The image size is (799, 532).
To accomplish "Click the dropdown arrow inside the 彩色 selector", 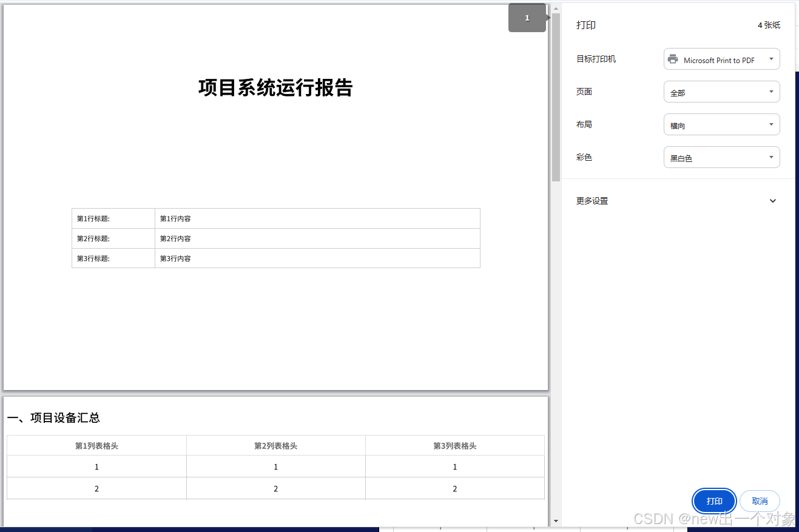I will [772, 157].
